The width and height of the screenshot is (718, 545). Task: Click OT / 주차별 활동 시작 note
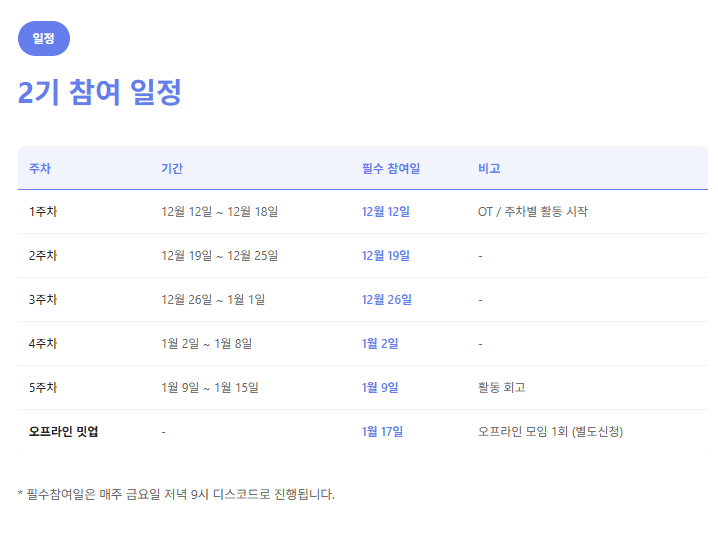533,212
